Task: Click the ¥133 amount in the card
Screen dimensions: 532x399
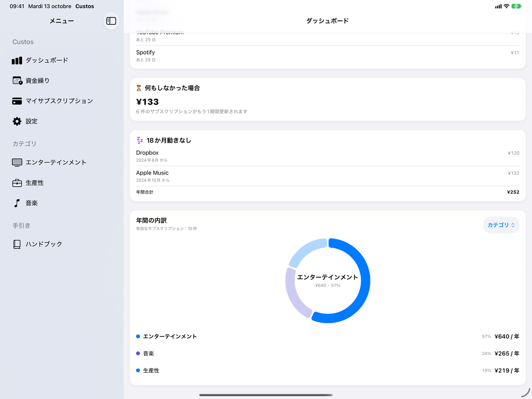Action: click(147, 102)
